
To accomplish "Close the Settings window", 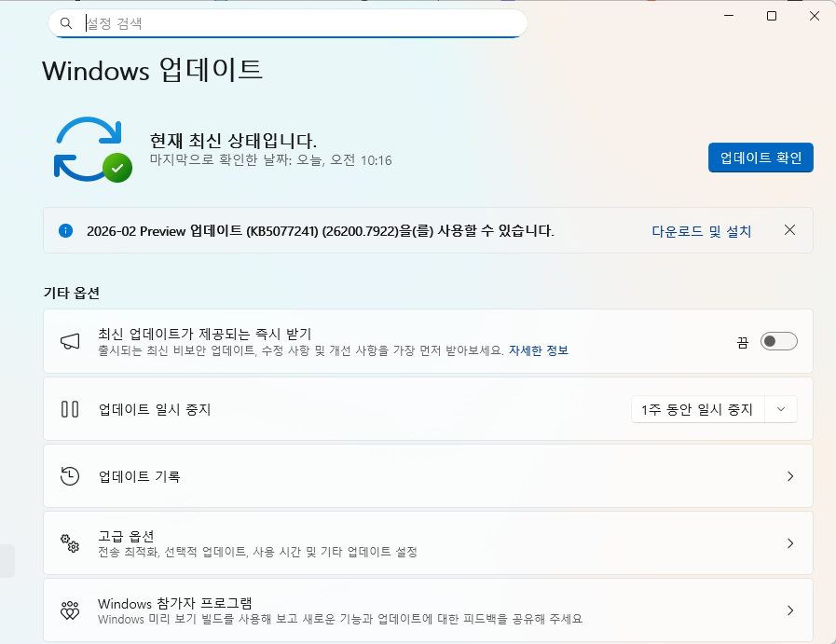I will [815, 16].
